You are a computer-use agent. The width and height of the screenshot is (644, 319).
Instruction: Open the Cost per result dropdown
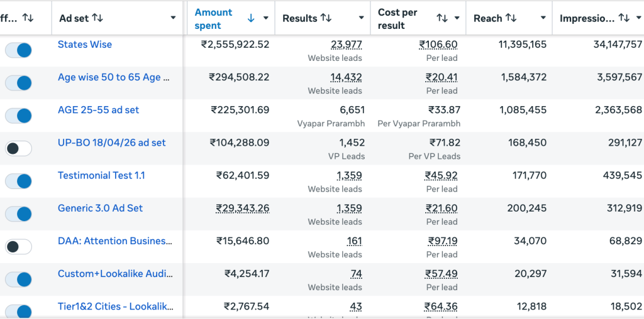point(457,18)
